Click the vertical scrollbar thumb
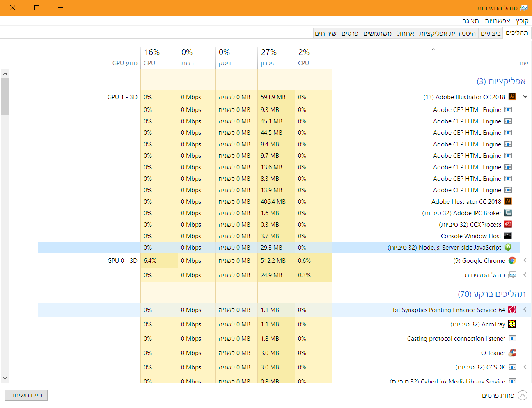 tap(5, 96)
